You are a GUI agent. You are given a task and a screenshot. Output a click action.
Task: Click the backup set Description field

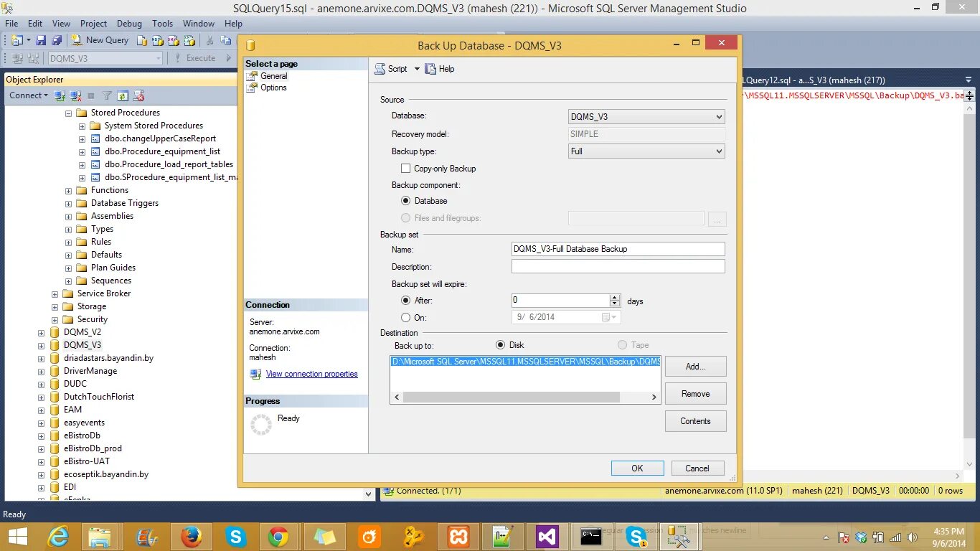[x=618, y=266]
